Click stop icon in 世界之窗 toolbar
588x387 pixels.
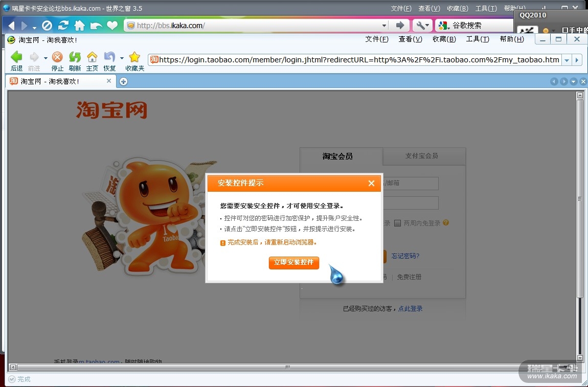click(47, 26)
